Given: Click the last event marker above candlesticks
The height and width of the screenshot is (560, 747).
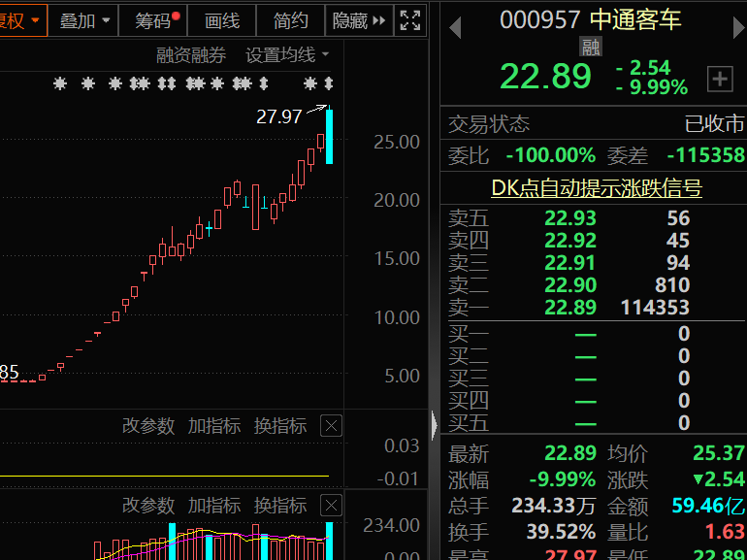Looking at the screenshot, I should coord(328,84).
